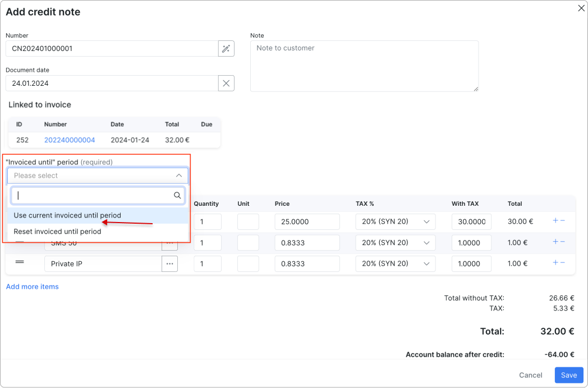Viewport: 588px width, 388px height.
Task: Click Quantity field on the Private IP row
Action: 208,264
